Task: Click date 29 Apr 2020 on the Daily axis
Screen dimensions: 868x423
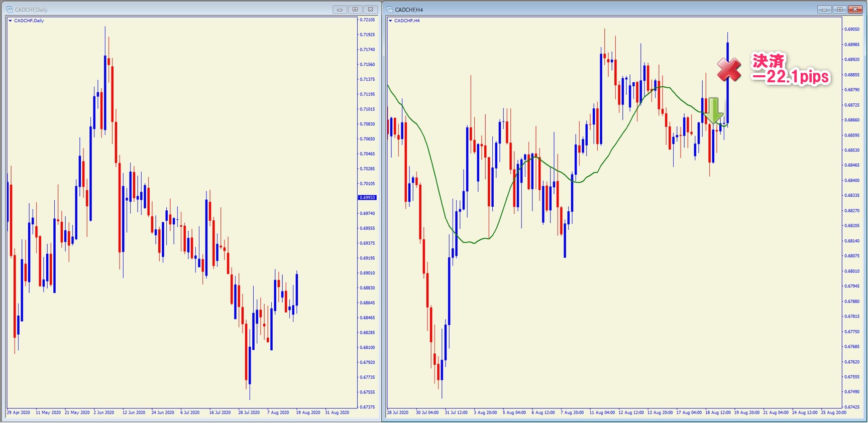Action: coord(19,412)
